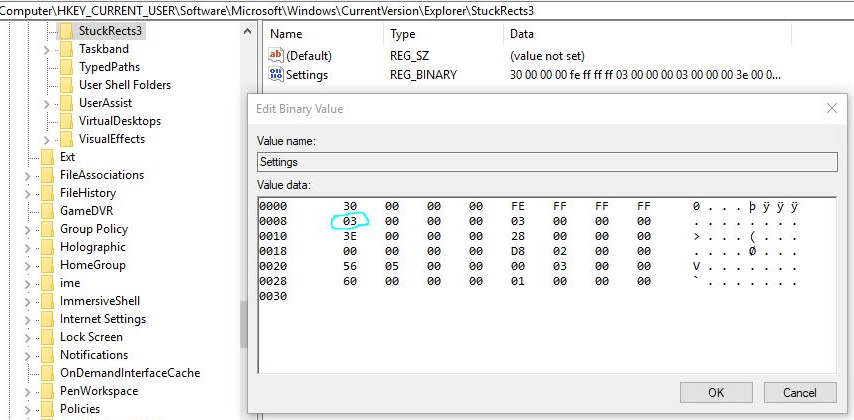Click the Notifications folder icon
The image size is (854, 420).
point(48,355)
